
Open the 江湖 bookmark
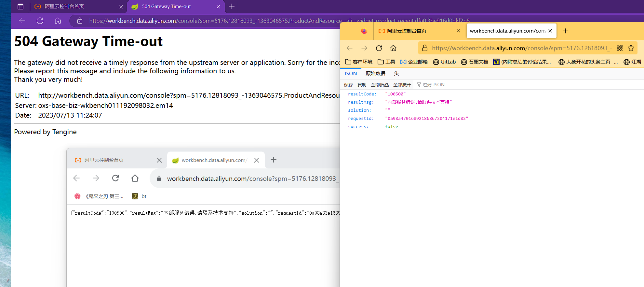[x=633, y=62]
